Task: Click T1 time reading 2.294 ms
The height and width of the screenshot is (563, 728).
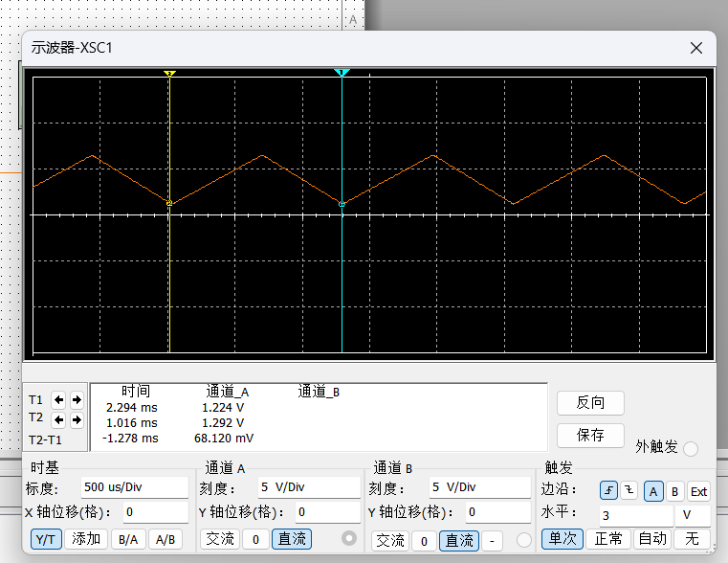Action: (x=132, y=408)
